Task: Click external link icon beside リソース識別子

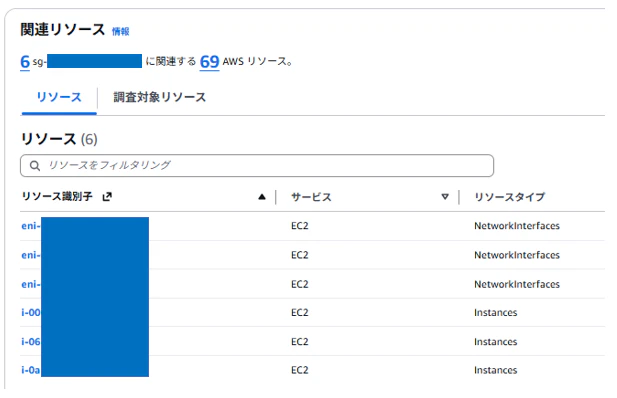Action: [x=107, y=196]
